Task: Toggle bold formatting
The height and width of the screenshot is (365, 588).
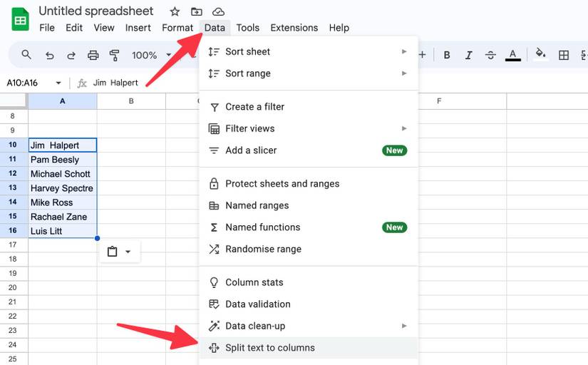Action: point(447,55)
